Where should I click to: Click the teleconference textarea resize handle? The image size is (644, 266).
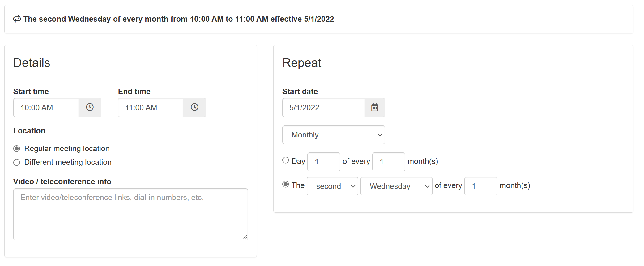click(x=245, y=237)
